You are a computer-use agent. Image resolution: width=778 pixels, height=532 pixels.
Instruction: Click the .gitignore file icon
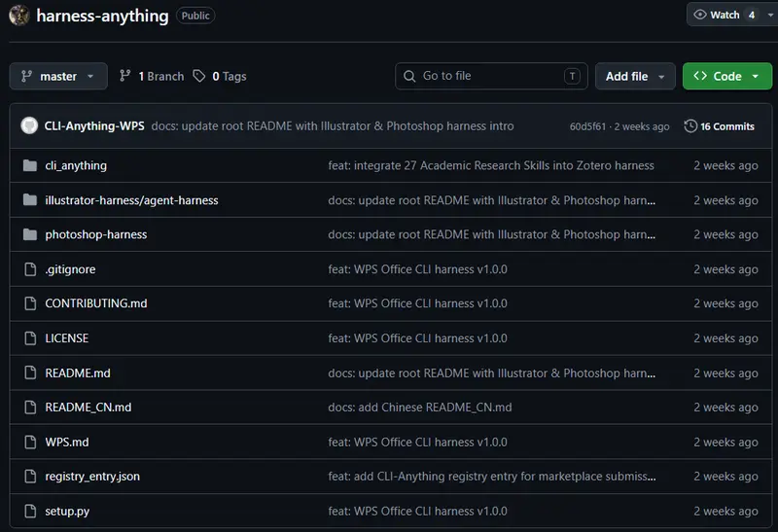pyautogui.click(x=30, y=269)
